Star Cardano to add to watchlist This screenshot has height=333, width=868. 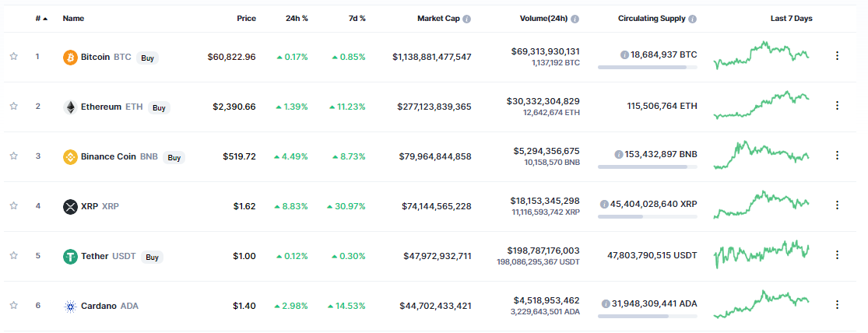click(14, 305)
